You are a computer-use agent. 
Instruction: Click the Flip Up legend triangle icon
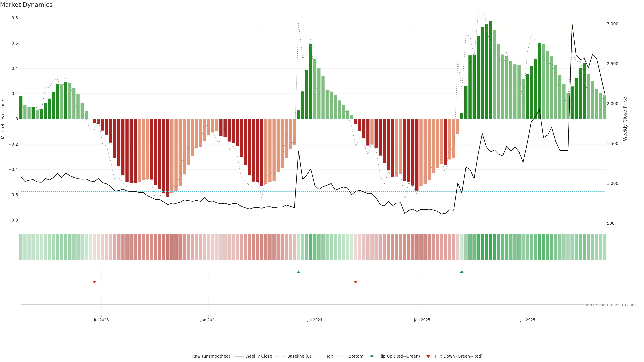(372, 356)
